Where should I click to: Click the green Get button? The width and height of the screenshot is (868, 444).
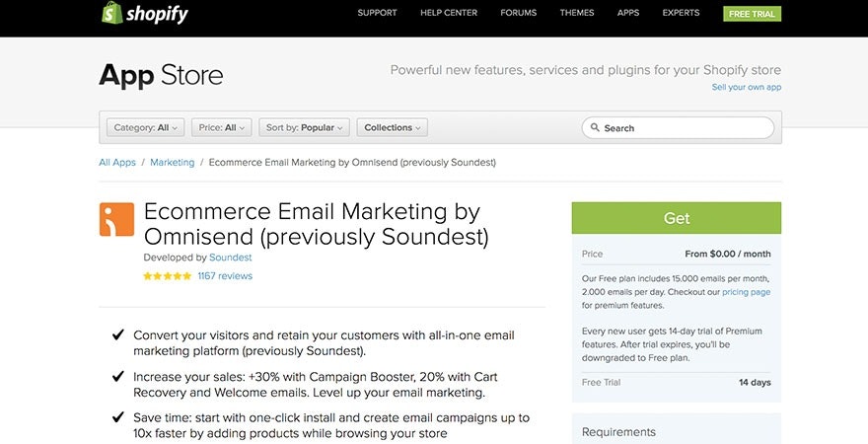click(x=676, y=218)
